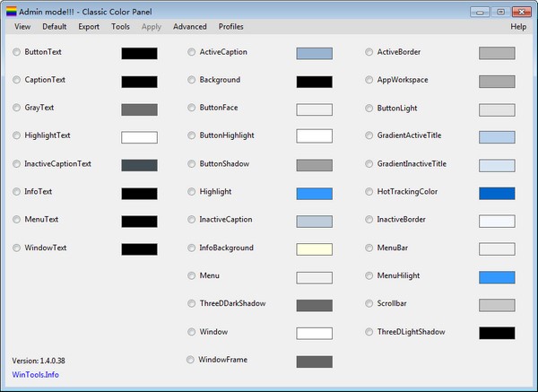Click the ActiveCaption color swatch
Screen dimensions: 538x392
click(314, 54)
